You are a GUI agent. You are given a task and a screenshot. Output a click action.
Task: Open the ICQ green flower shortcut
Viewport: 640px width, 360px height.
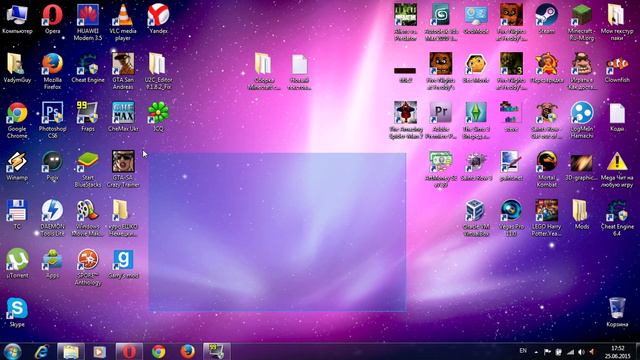tap(158, 117)
